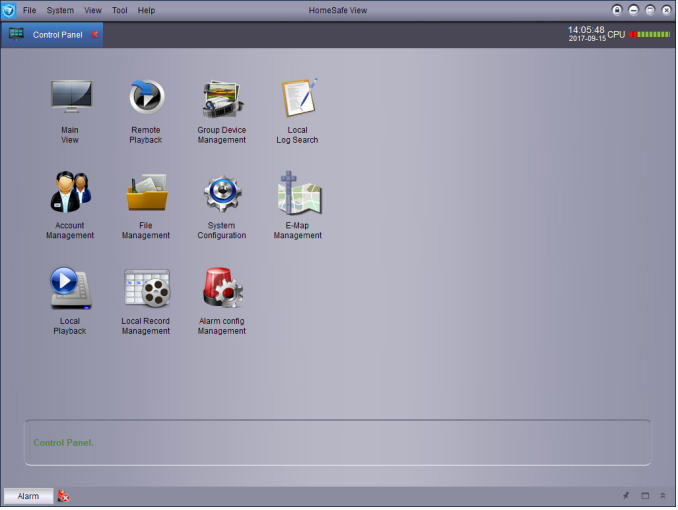Image resolution: width=678 pixels, height=510 pixels.
Task: Open File Management folder icon
Action: click(146, 192)
